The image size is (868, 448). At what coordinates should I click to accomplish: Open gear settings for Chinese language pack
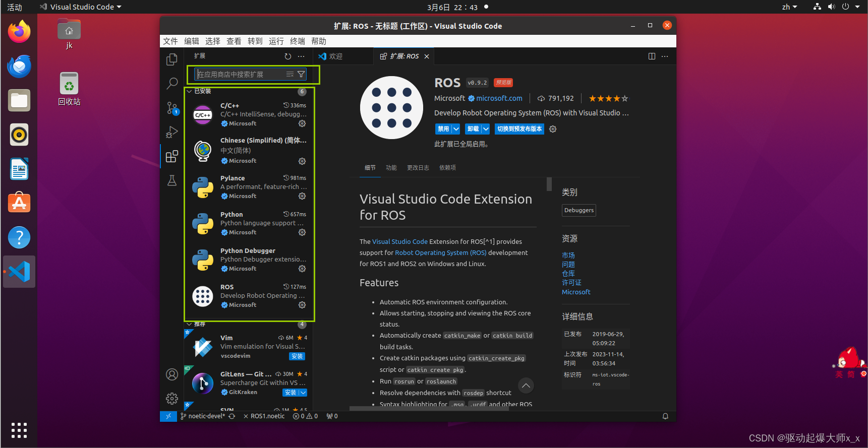(x=302, y=161)
